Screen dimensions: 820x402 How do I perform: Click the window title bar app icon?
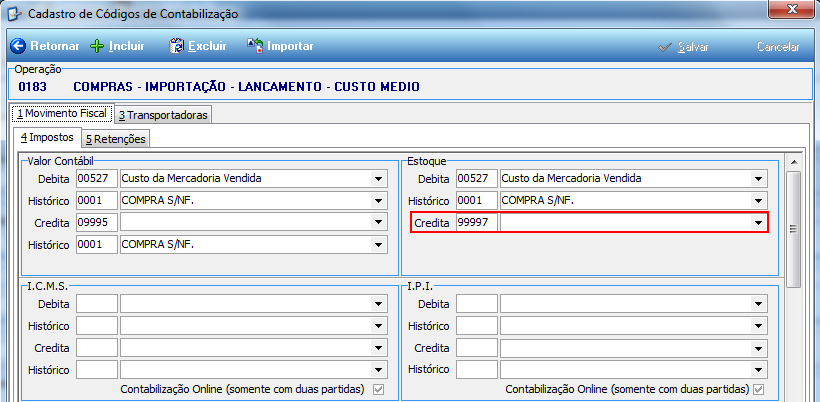pyautogui.click(x=16, y=14)
